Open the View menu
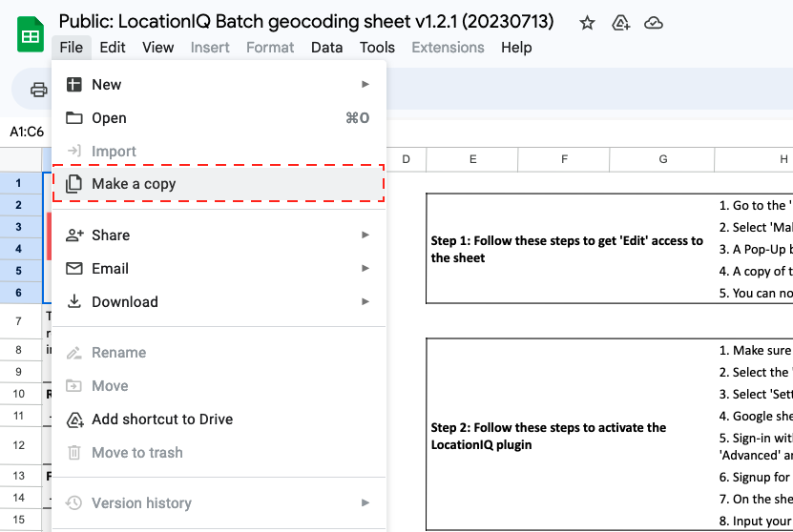793x532 pixels. (157, 48)
